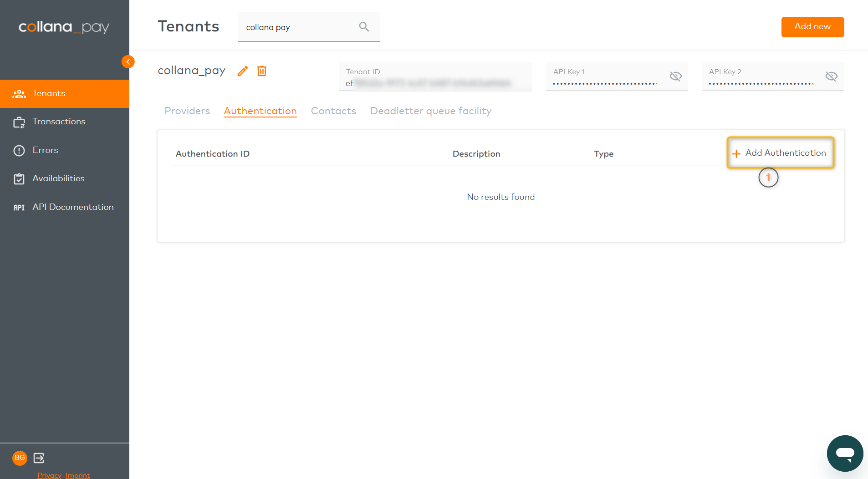Click the logout icon

point(39,458)
